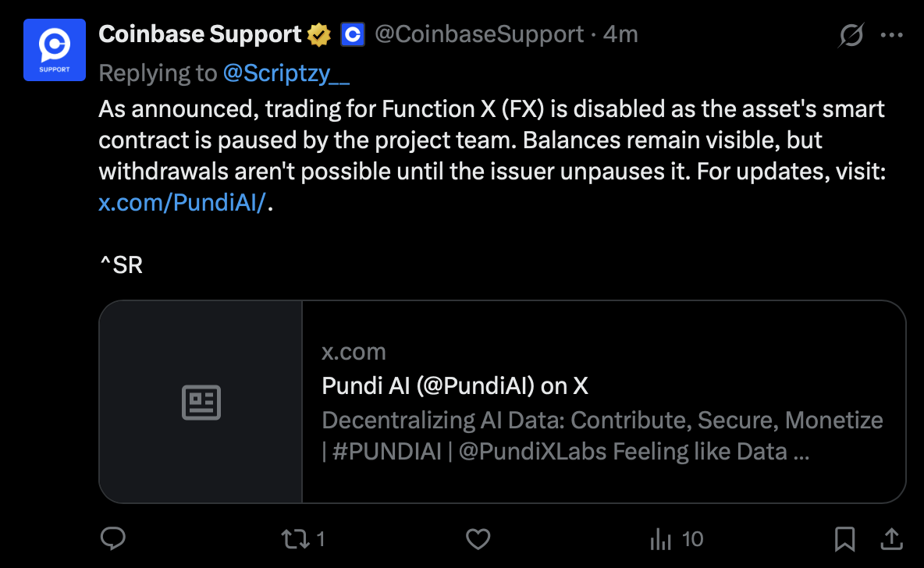Image resolution: width=924 pixels, height=568 pixels.
Task: Open the three-dot more options menu
Action: 892,35
